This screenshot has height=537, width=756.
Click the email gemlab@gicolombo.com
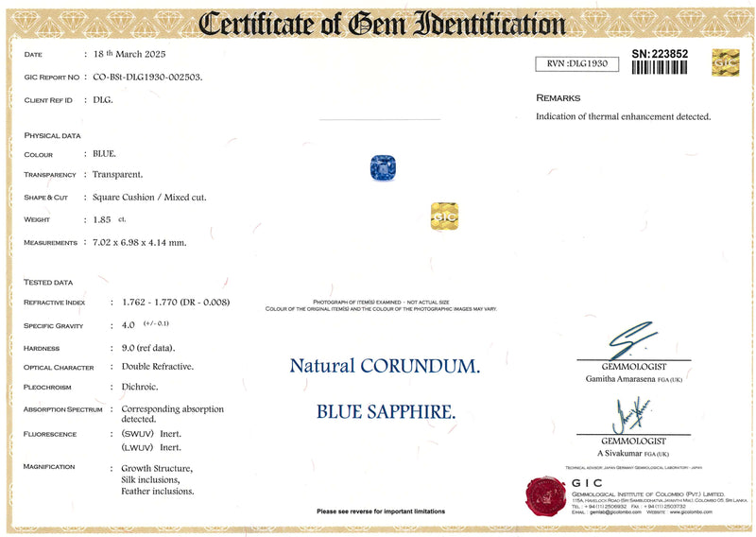(x=615, y=511)
